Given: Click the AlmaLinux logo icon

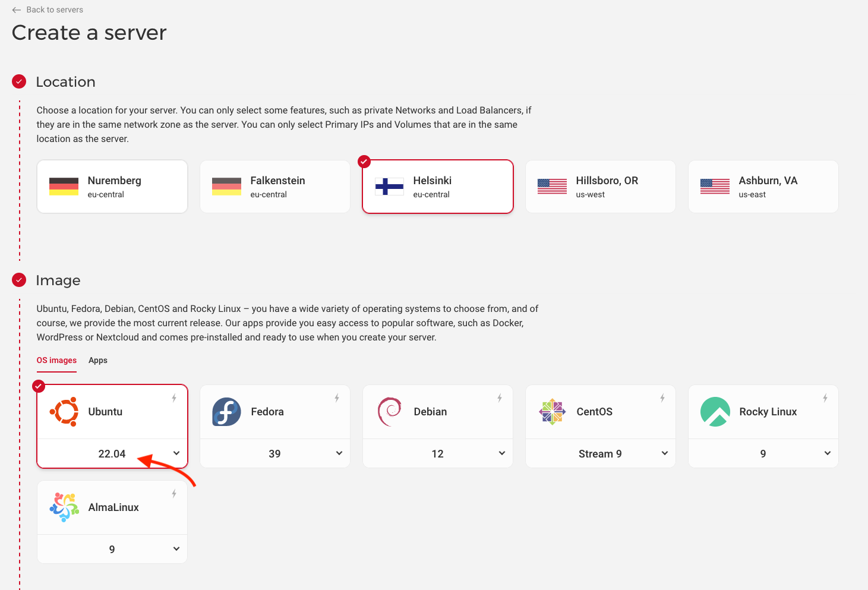Looking at the screenshot, I should [x=64, y=507].
